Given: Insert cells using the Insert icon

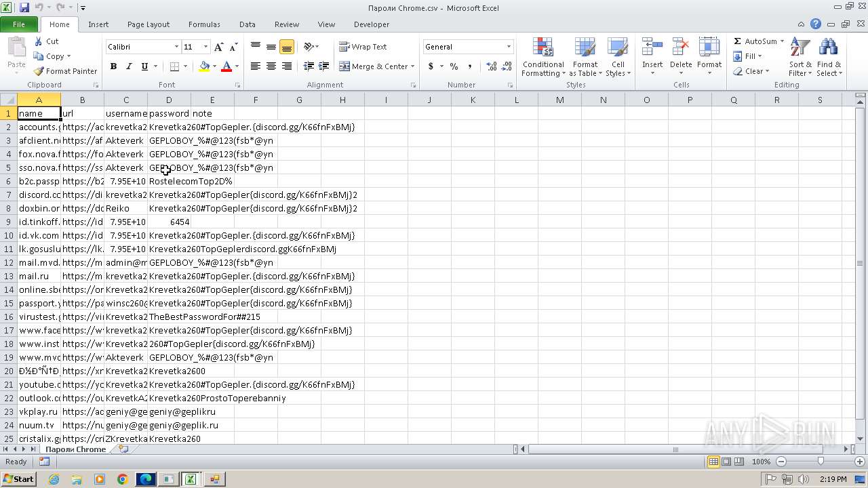Looking at the screenshot, I should (652, 48).
